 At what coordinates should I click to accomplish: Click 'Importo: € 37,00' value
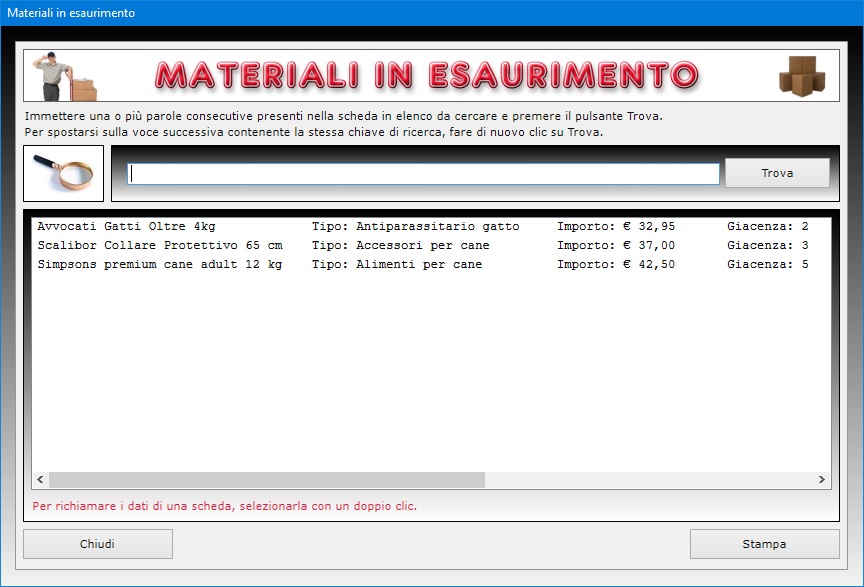[x=616, y=245]
